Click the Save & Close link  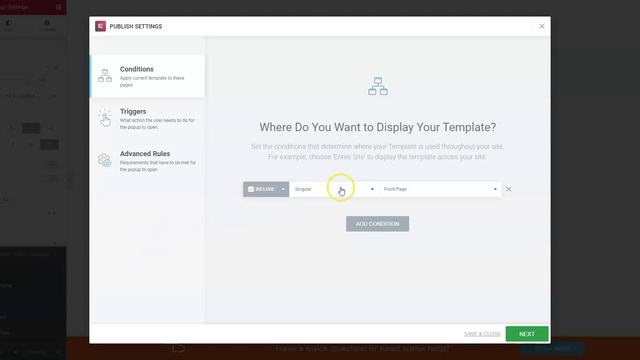pyautogui.click(x=482, y=334)
